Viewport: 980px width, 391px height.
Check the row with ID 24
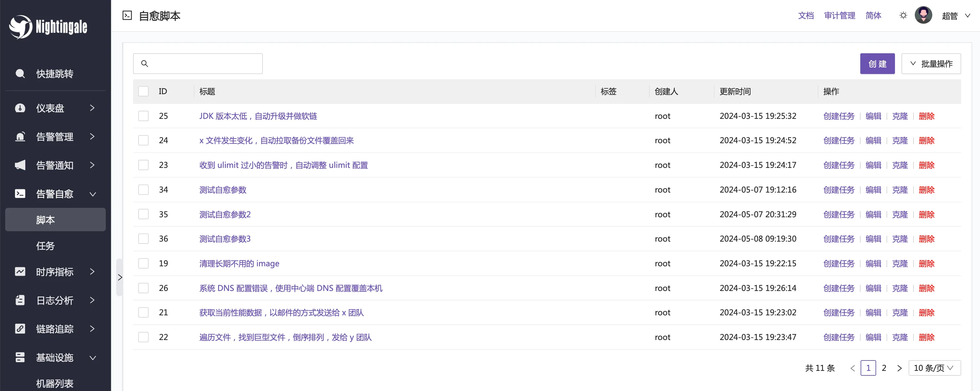(143, 141)
